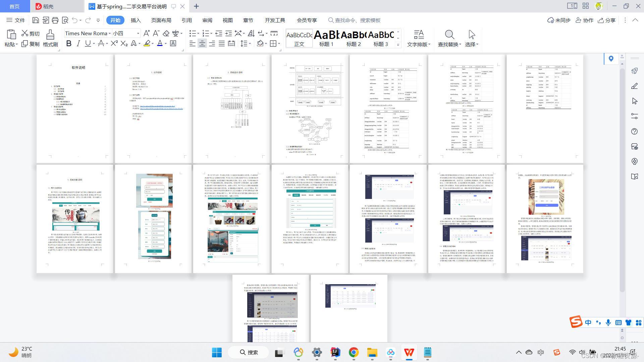Viewport: 644px width, 362px height.
Task: Click the 分享 button
Action: click(606, 20)
